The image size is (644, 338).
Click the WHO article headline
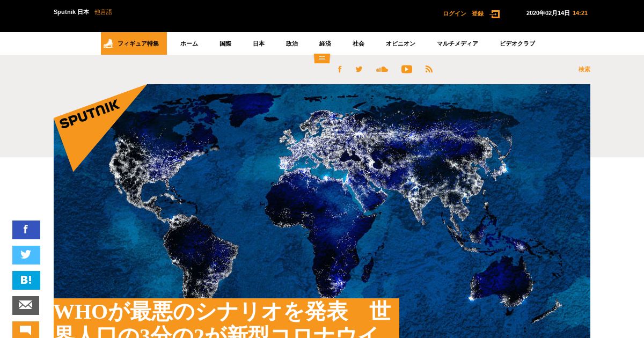(x=226, y=319)
